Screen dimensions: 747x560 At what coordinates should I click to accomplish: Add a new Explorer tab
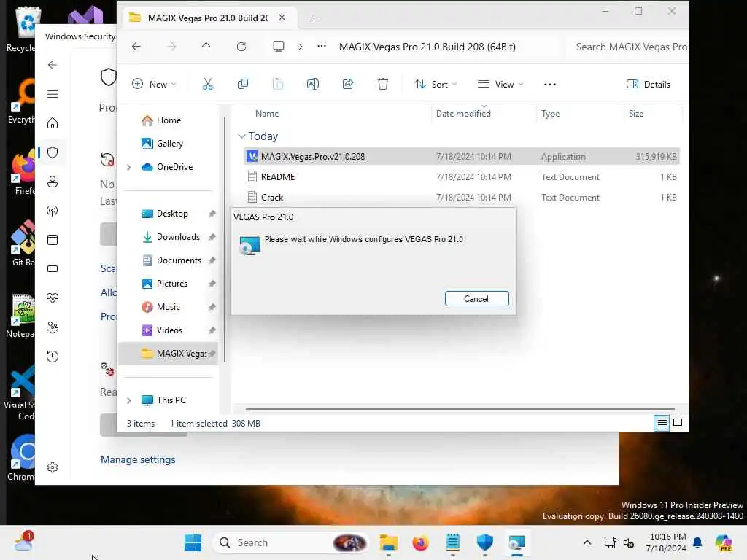click(x=314, y=18)
